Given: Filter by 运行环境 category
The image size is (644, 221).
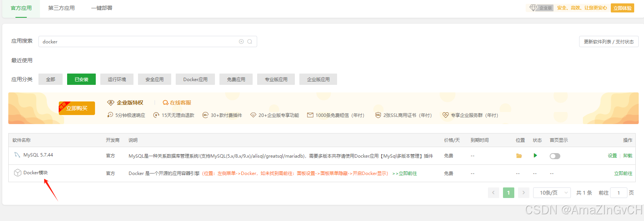Looking at the screenshot, I should pyautogui.click(x=117, y=79).
